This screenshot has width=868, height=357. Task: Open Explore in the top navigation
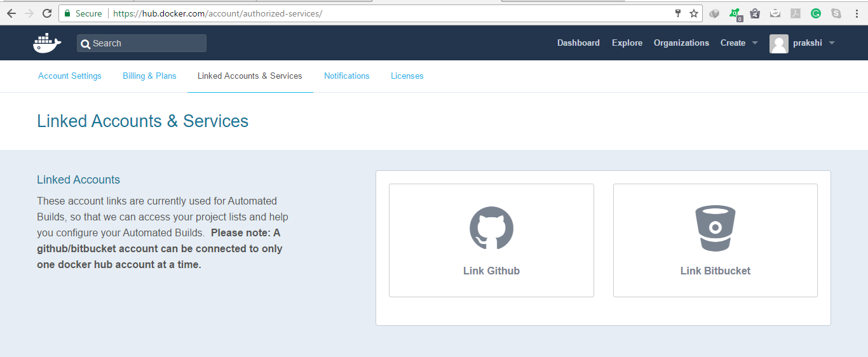(627, 43)
